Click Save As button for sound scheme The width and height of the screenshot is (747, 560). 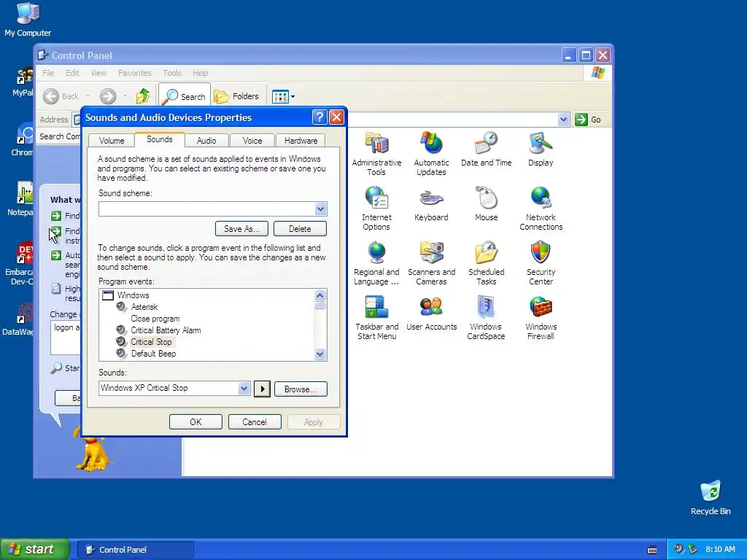click(x=241, y=228)
